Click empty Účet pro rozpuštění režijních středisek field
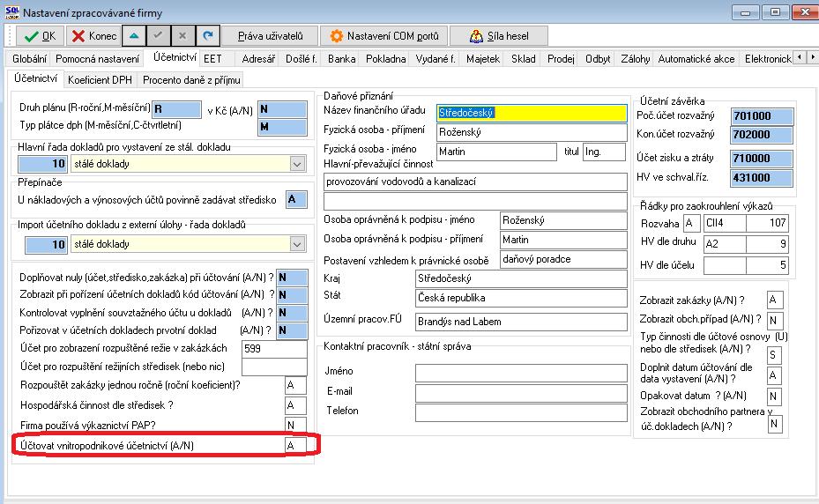The width and height of the screenshot is (819, 504). (274, 367)
